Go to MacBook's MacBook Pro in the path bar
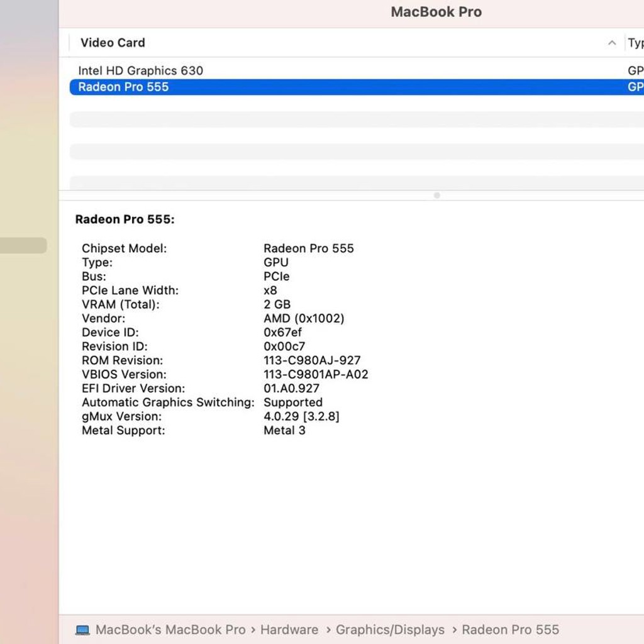 click(170, 630)
